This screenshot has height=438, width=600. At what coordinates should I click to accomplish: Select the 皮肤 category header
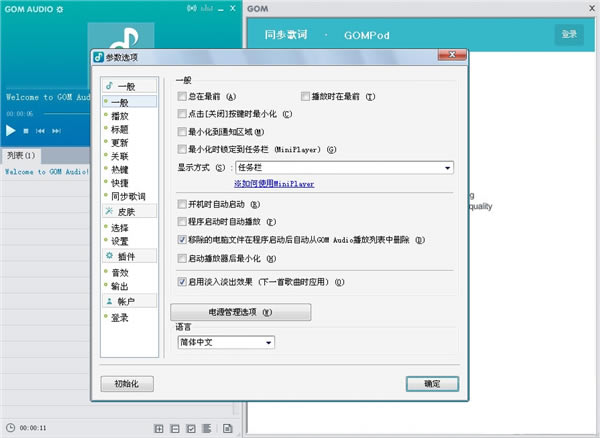(x=129, y=211)
